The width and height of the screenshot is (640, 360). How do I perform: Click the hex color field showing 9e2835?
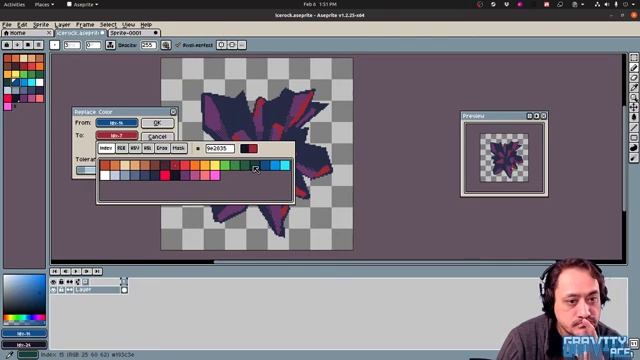[220, 149]
